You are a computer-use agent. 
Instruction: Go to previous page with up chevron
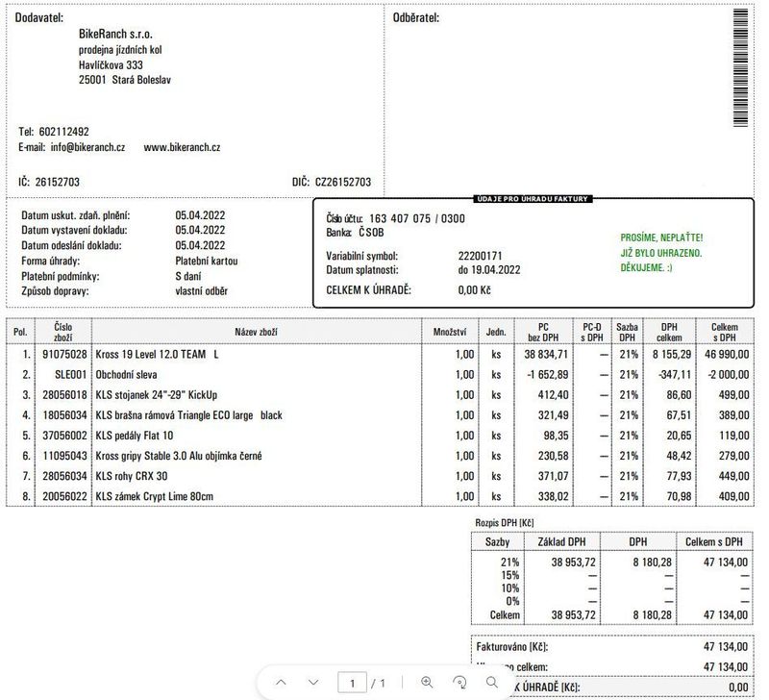[281, 683]
